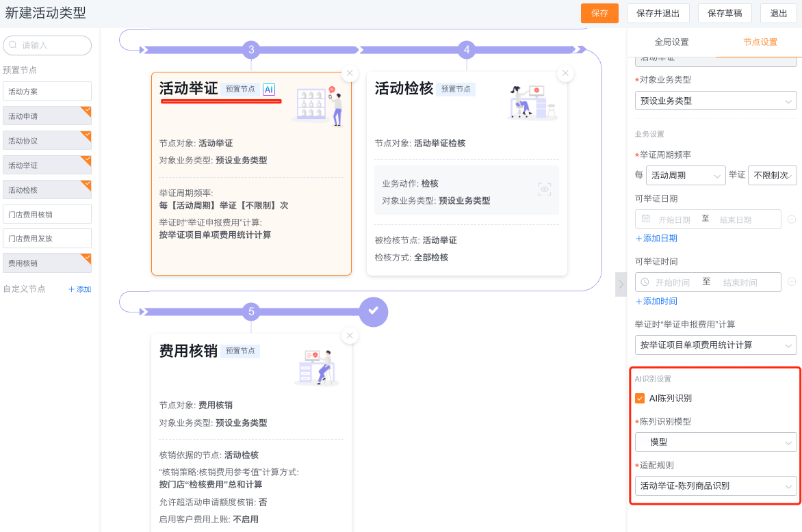Select 门店费用发放 preset node

pos(47,238)
